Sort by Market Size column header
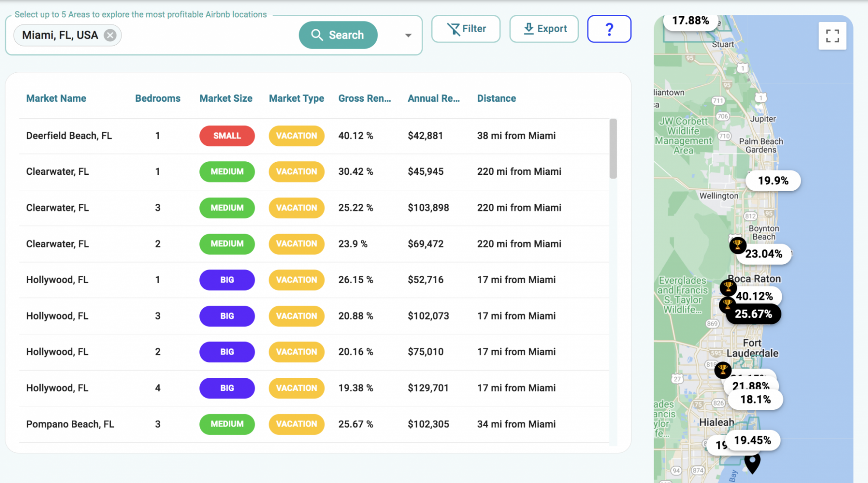The height and width of the screenshot is (483, 868). point(226,98)
